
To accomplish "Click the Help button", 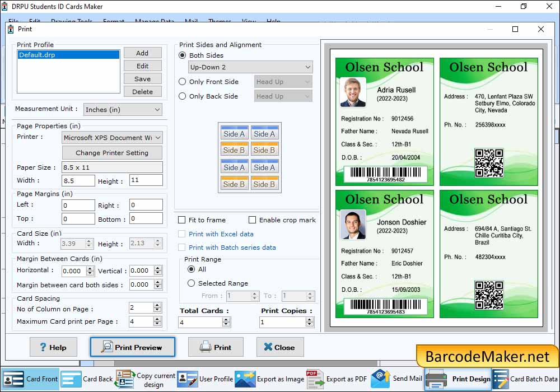I will (53, 347).
